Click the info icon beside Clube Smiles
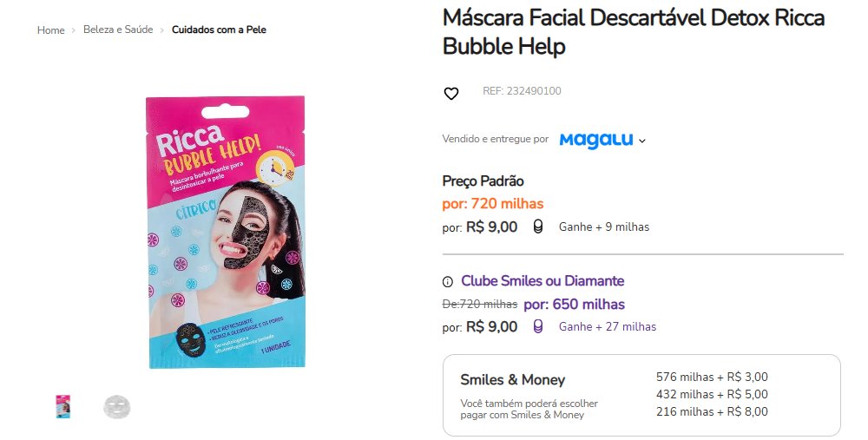This screenshot has width=868, height=440. pyautogui.click(x=447, y=282)
